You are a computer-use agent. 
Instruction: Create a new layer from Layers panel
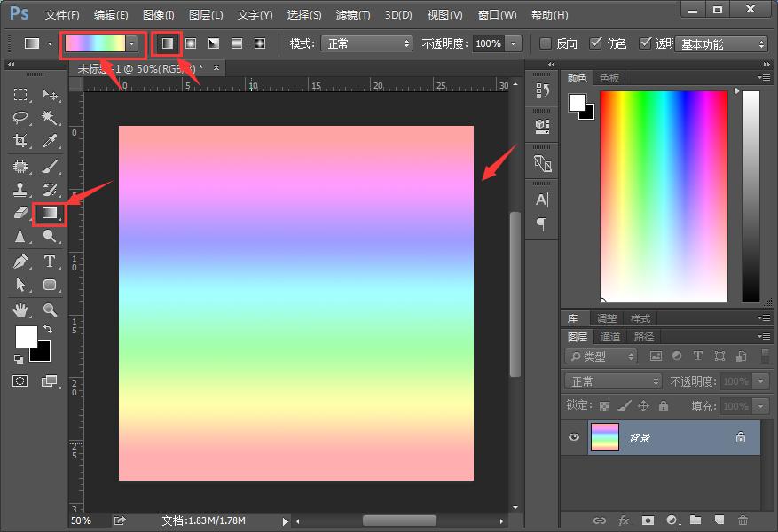tap(719, 520)
